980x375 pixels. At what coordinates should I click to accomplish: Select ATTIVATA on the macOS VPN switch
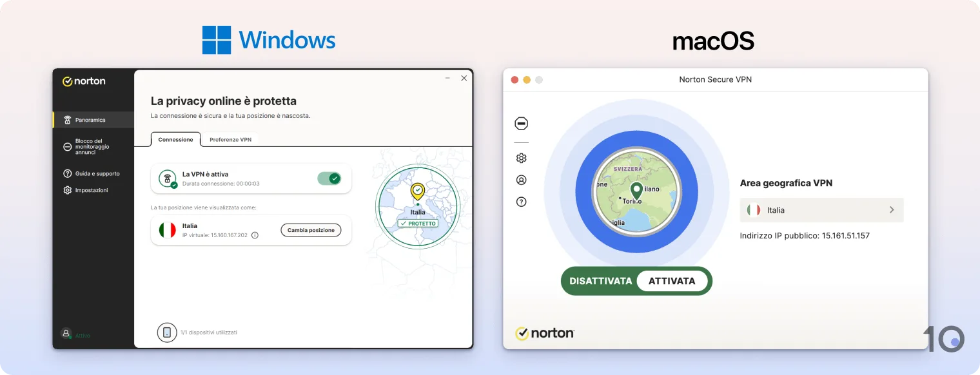point(672,281)
